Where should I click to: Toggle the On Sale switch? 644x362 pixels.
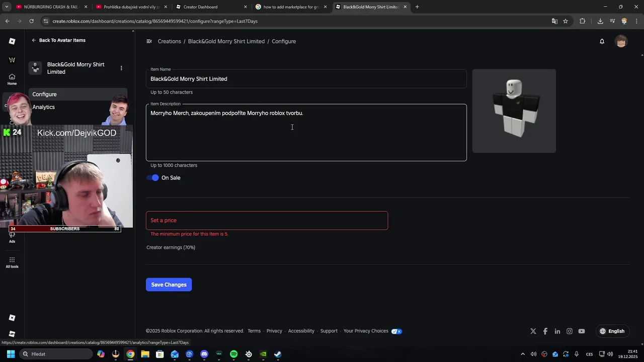click(x=152, y=177)
